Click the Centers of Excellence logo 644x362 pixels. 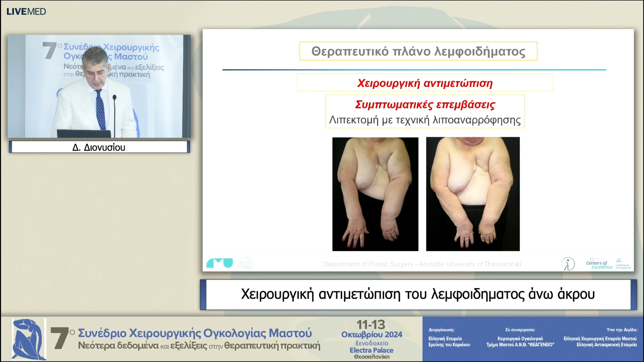point(599,263)
